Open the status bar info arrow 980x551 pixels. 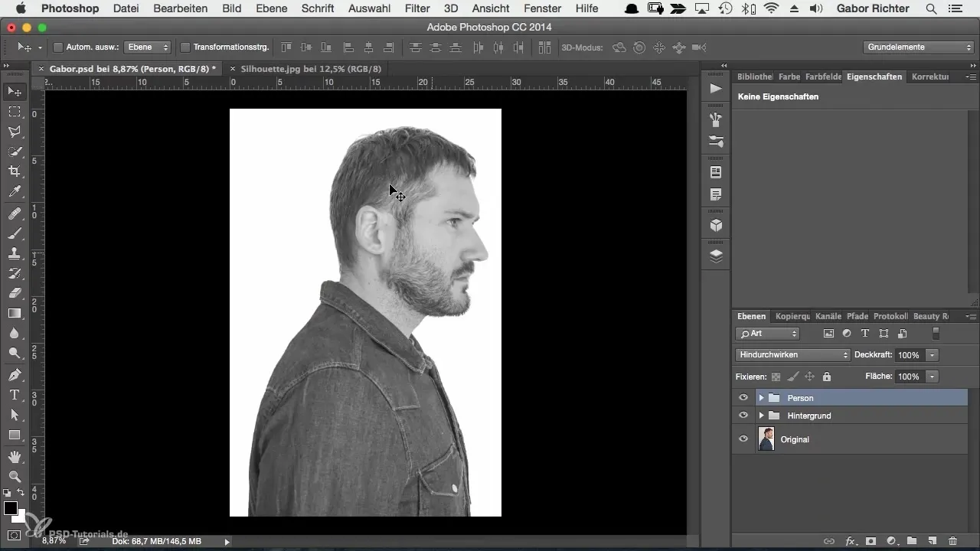[227, 541]
